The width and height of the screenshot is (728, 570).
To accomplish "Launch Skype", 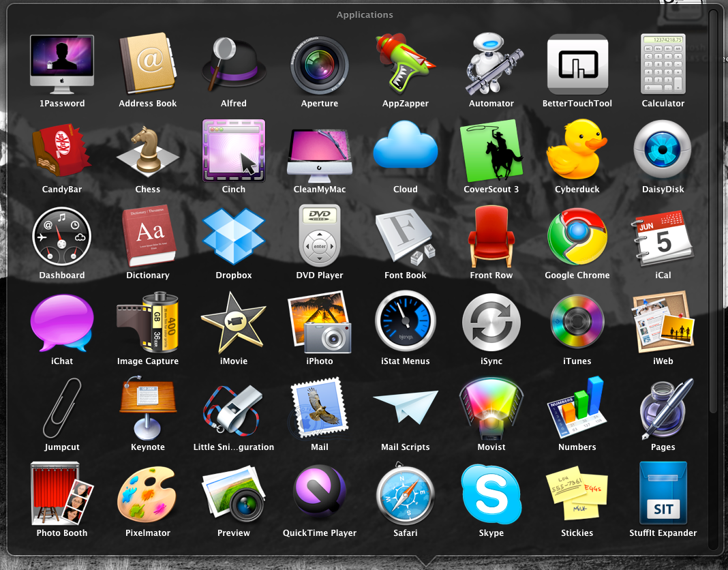I will (491, 494).
